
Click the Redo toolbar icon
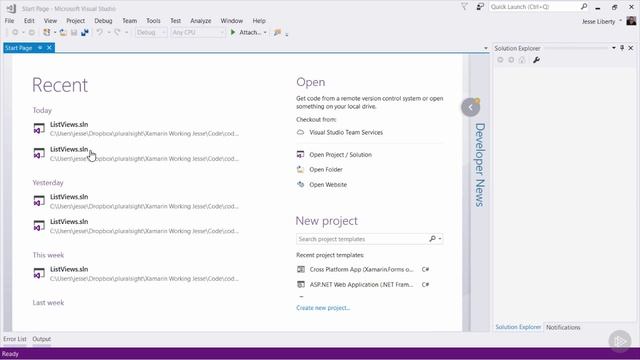tap(118, 32)
